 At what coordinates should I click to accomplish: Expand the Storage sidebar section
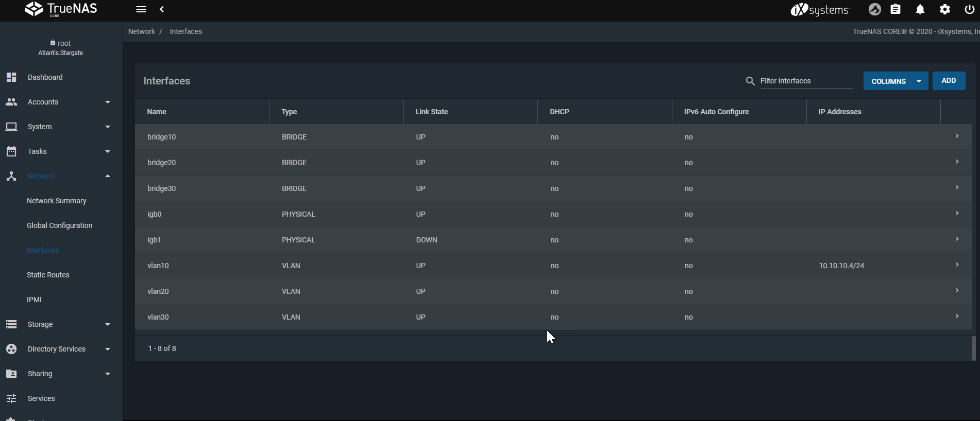tap(58, 324)
